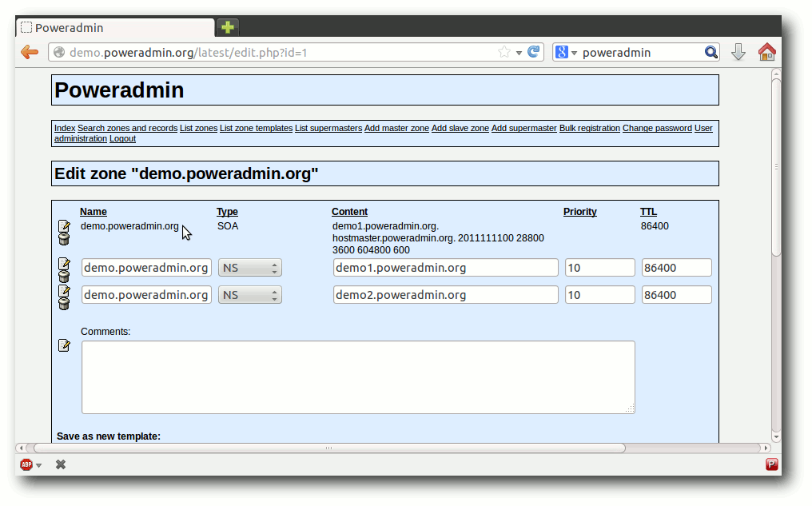Image resolution: width=812 pixels, height=506 pixels.
Task: Click the search magnifier icon
Action: (x=711, y=52)
